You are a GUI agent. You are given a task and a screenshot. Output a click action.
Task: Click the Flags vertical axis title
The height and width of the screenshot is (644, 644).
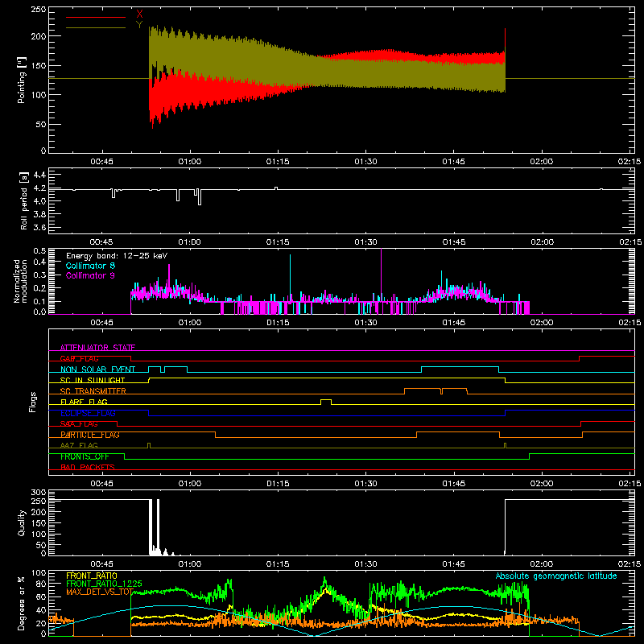click(32, 402)
